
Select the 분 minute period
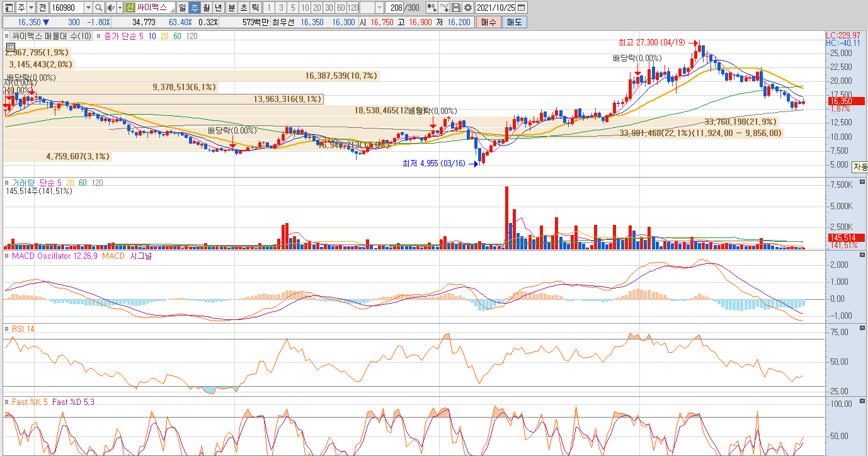231,8
